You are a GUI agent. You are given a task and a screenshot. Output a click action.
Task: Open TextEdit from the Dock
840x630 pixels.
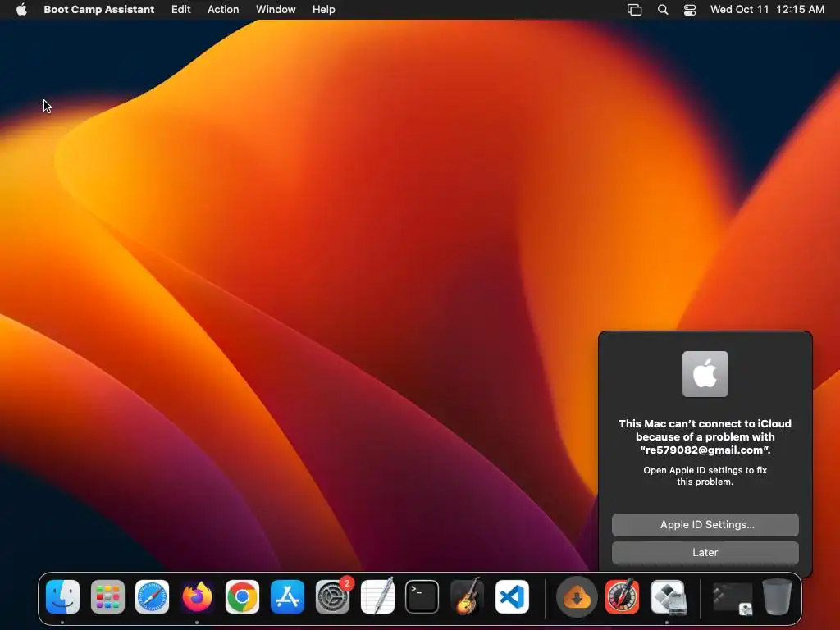tap(377, 597)
